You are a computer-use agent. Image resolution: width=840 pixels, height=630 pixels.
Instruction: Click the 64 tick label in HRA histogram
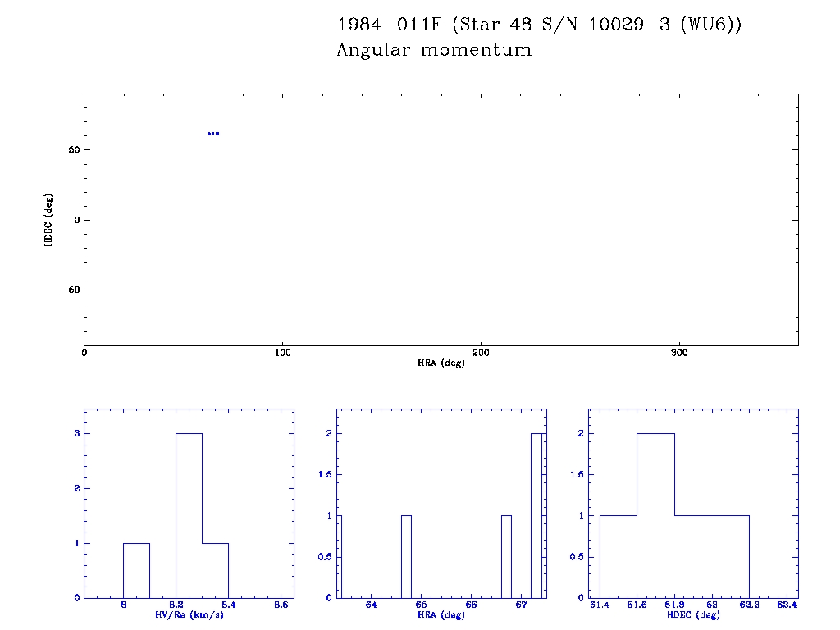point(372,605)
